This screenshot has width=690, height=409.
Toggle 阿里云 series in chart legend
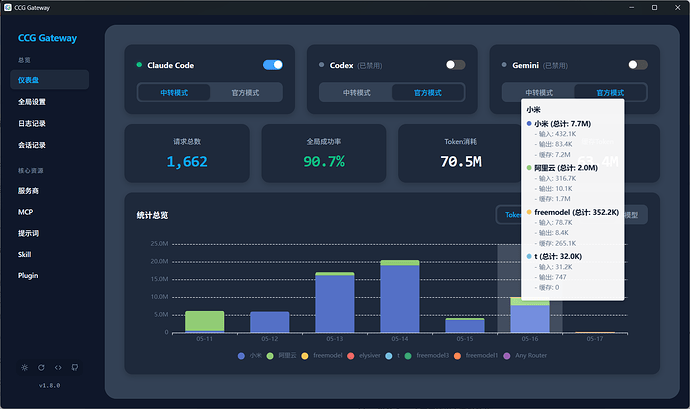click(281, 356)
